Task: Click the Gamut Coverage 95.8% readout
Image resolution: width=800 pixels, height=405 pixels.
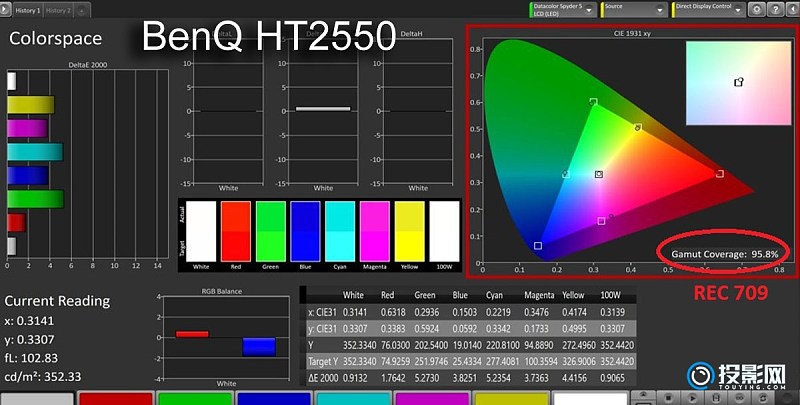Action: pyautogui.click(x=724, y=254)
